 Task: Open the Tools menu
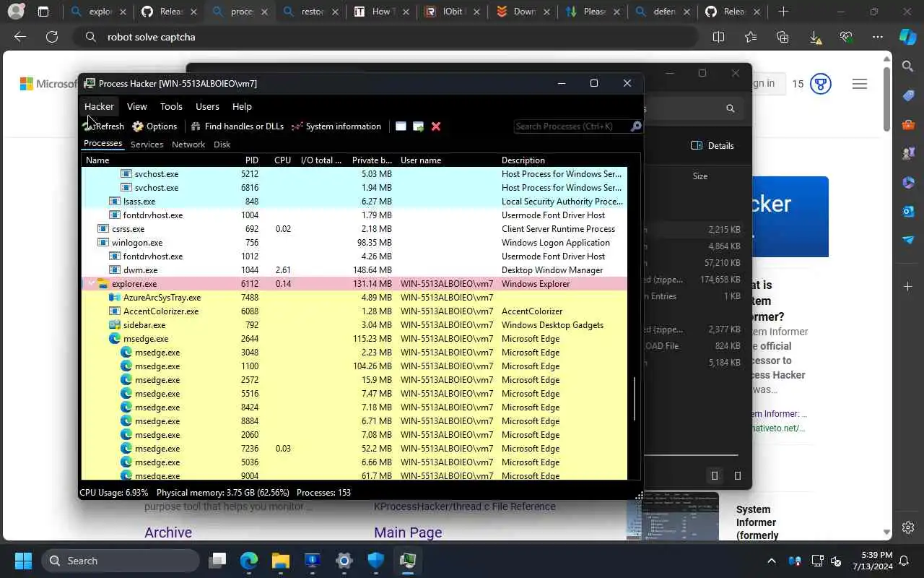[171, 106]
